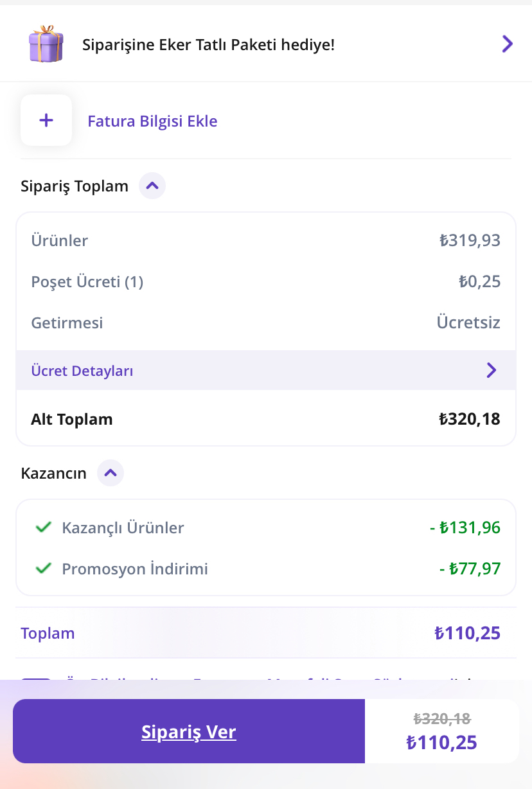
Task: Open the Ücret Detayları link text
Action: click(x=82, y=371)
